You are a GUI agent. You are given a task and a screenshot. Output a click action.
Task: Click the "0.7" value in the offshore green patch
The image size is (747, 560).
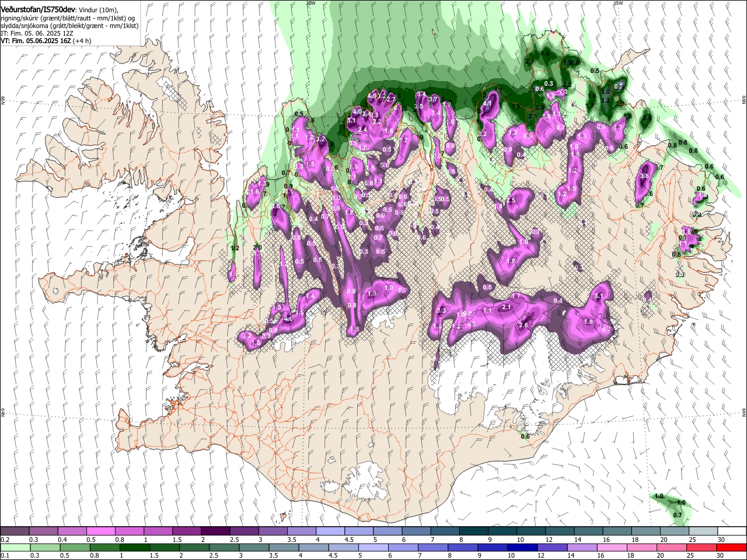(678, 515)
